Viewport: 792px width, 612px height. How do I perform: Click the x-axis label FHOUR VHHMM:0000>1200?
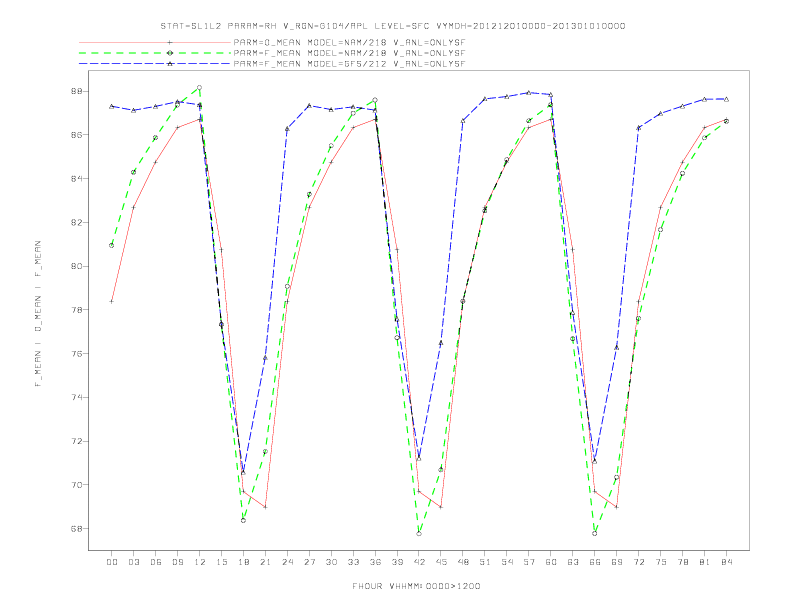(x=416, y=586)
